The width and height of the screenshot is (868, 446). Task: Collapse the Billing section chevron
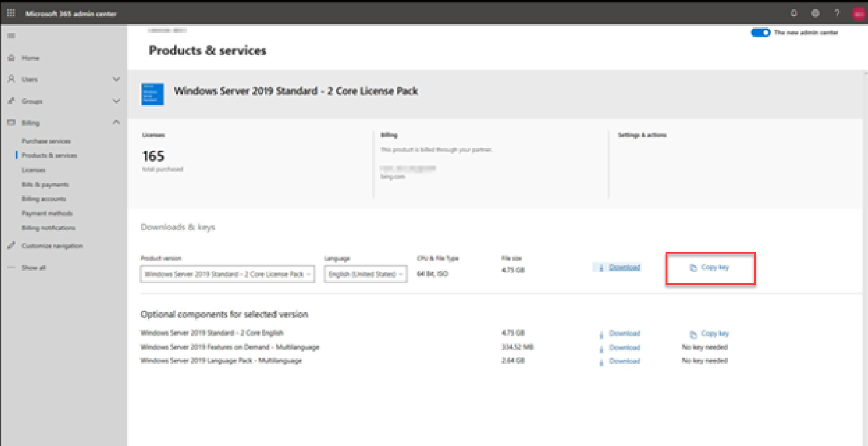[x=116, y=122]
